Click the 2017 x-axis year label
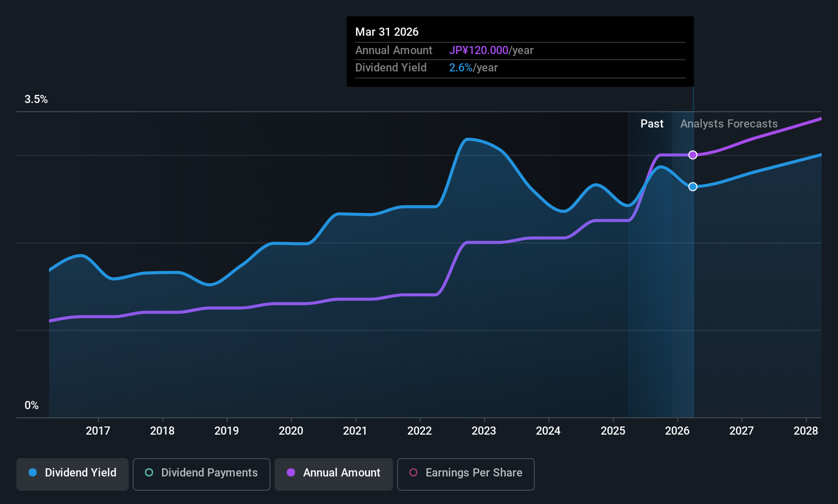 point(98,431)
